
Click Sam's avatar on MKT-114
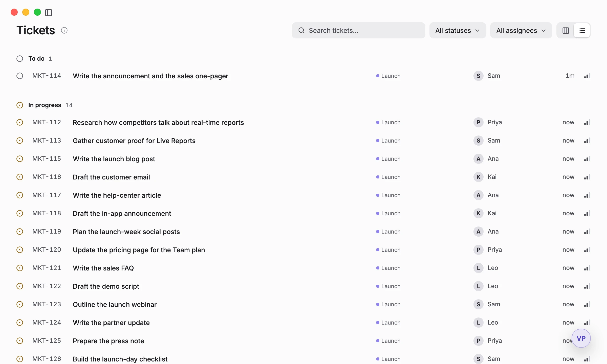pos(478,76)
